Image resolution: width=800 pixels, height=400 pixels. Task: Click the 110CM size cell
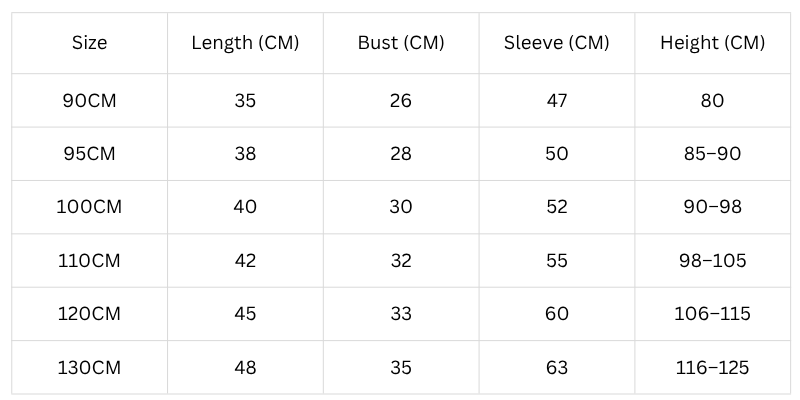tap(89, 260)
